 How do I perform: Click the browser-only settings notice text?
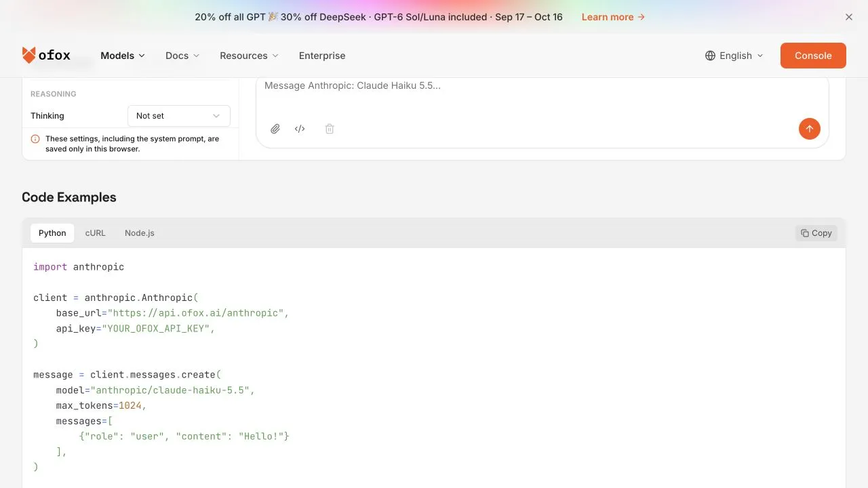point(132,144)
